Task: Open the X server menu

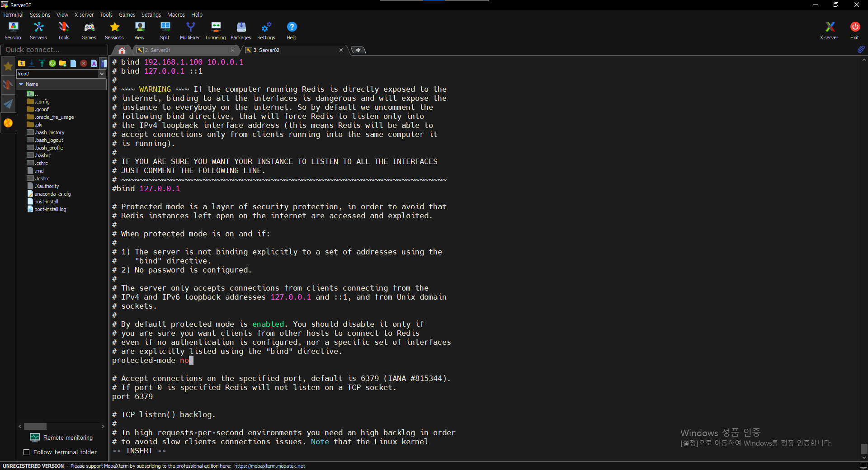Action: coord(84,15)
